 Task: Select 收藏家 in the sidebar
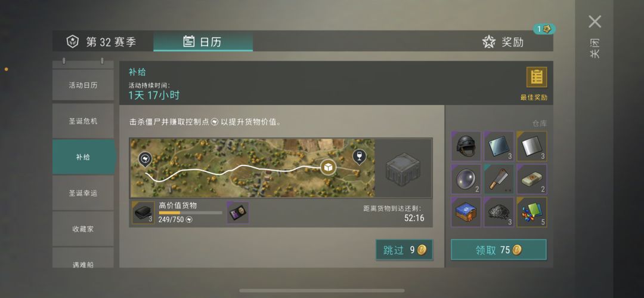pyautogui.click(x=83, y=229)
